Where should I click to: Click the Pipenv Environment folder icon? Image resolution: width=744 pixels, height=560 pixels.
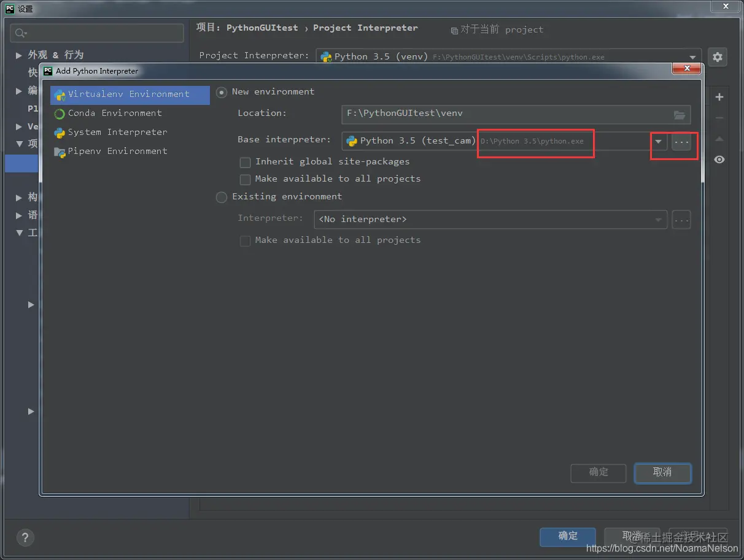pos(60,152)
